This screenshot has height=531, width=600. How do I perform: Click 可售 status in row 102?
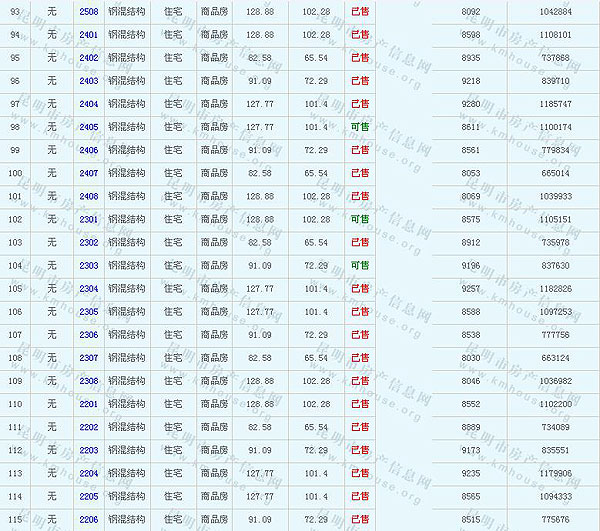(360, 219)
